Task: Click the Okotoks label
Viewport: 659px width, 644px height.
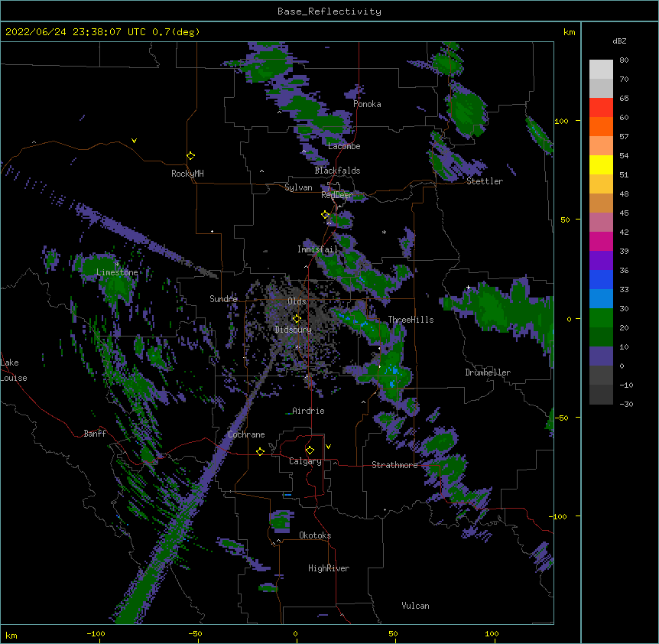Action: (315, 535)
